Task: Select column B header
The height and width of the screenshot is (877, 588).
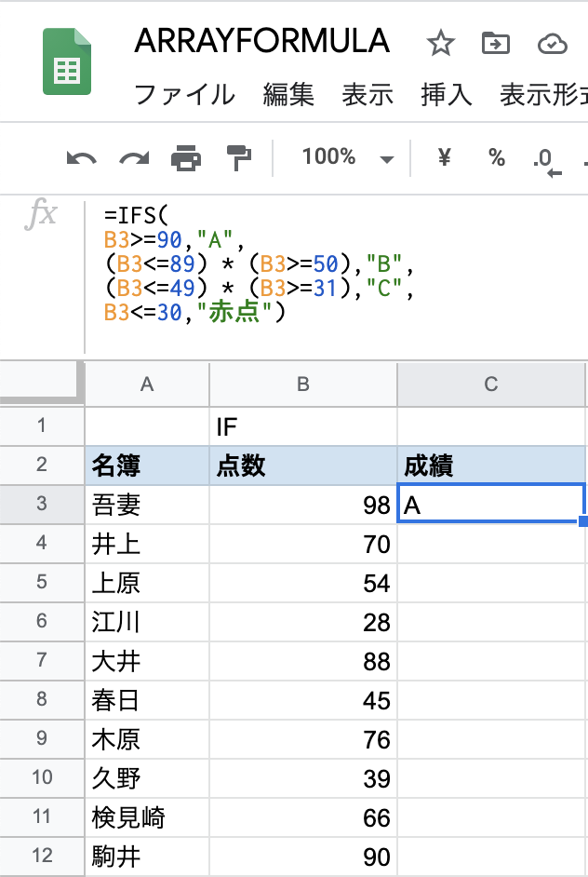Action: [303, 385]
